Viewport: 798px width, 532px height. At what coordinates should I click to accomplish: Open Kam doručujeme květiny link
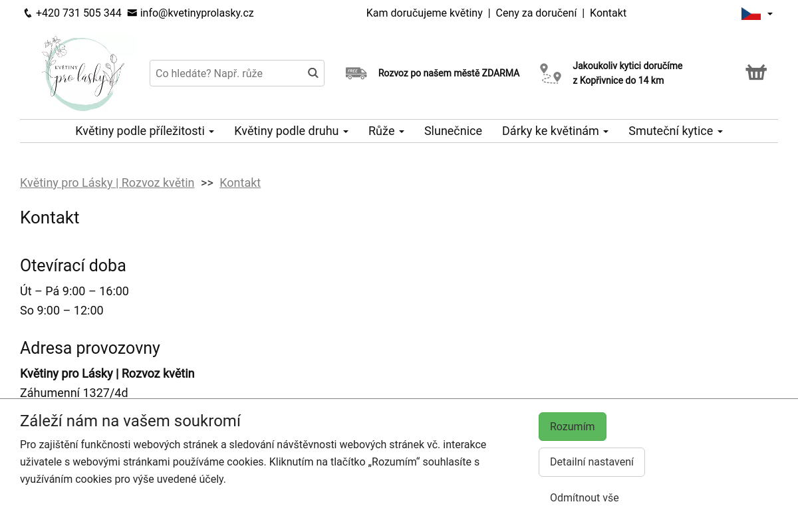pos(424,13)
